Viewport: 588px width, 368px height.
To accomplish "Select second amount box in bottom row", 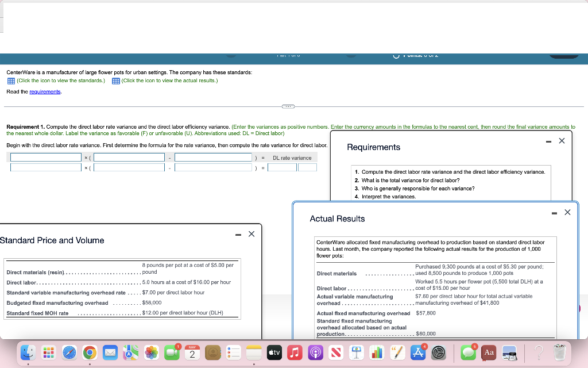I will point(129,167).
